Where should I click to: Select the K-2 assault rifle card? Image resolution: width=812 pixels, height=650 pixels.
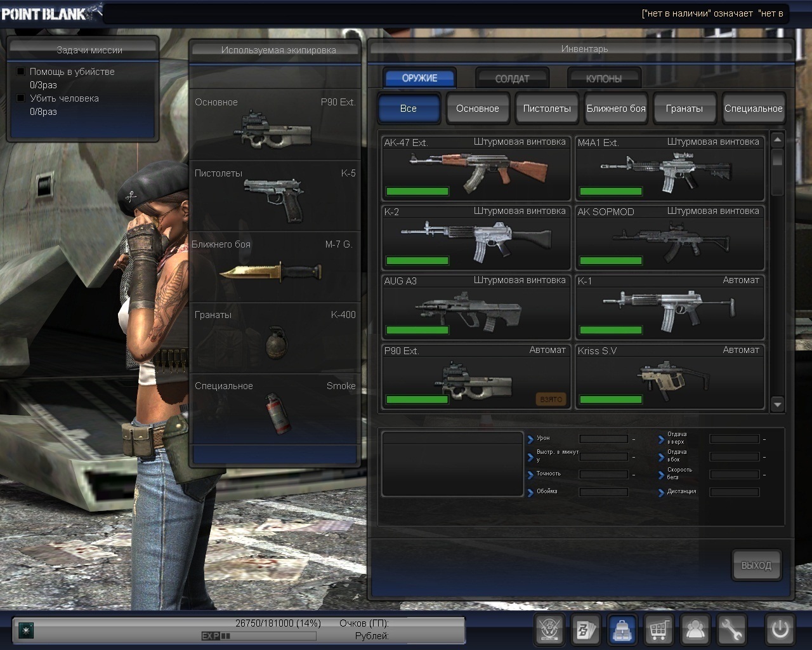tap(476, 237)
